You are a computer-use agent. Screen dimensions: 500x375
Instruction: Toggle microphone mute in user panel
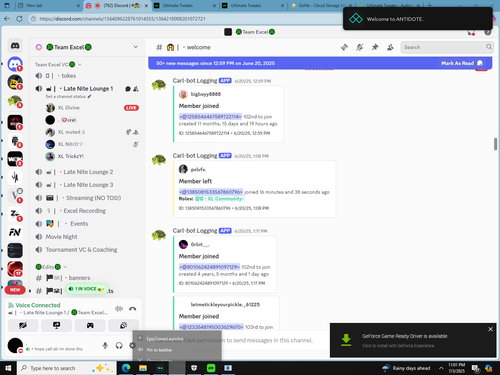pos(105,345)
